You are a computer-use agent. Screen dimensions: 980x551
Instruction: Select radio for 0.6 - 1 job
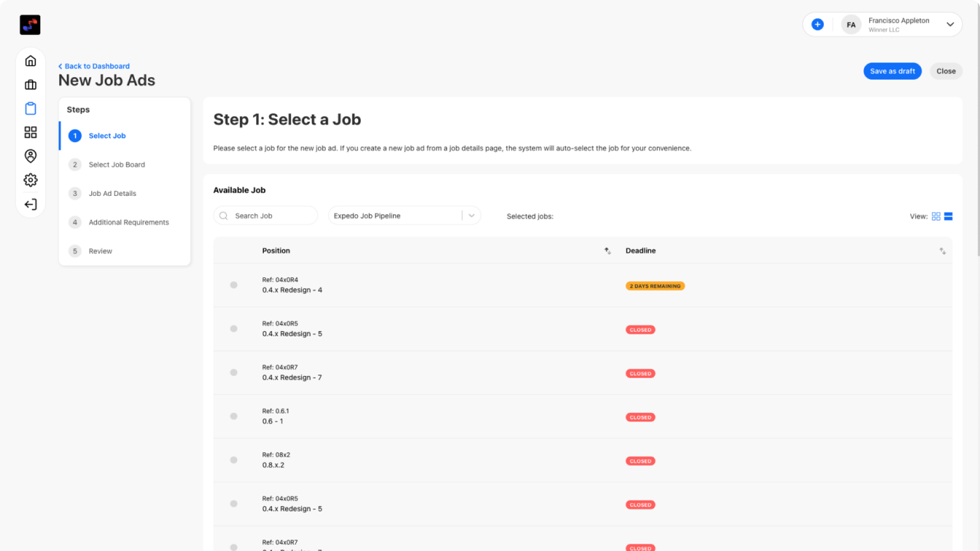click(234, 416)
